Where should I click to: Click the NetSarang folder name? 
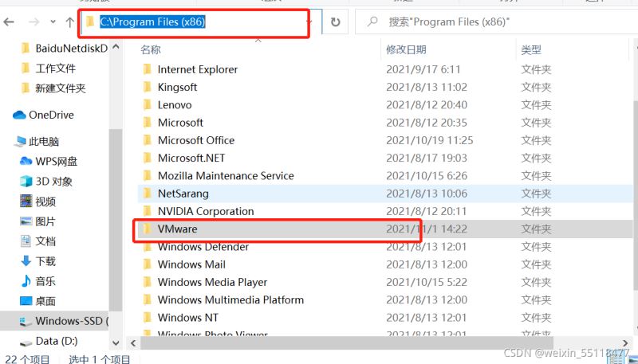pos(183,194)
